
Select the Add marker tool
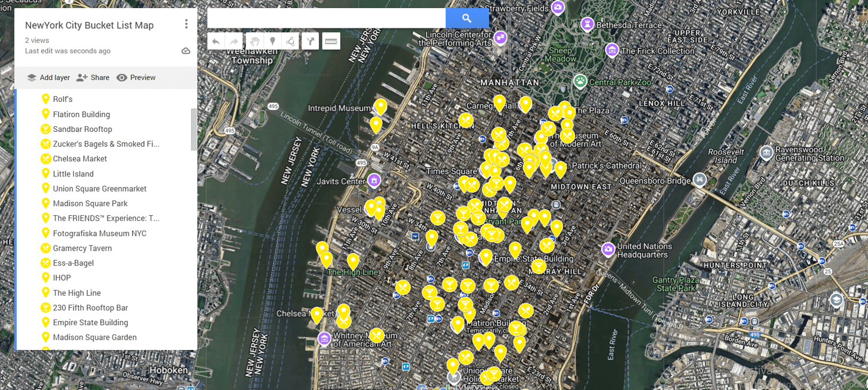pyautogui.click(x=273, y=41)
